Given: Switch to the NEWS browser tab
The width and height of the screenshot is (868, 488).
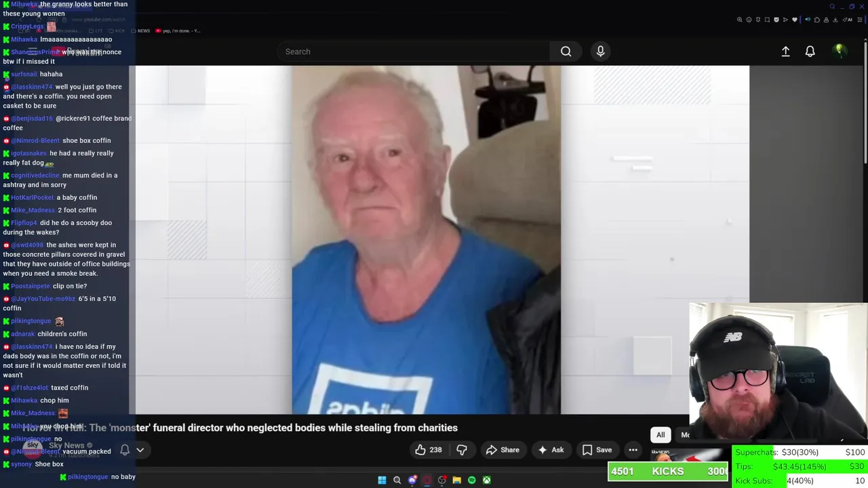Looking at the screenshot, I should click(140, 30).
